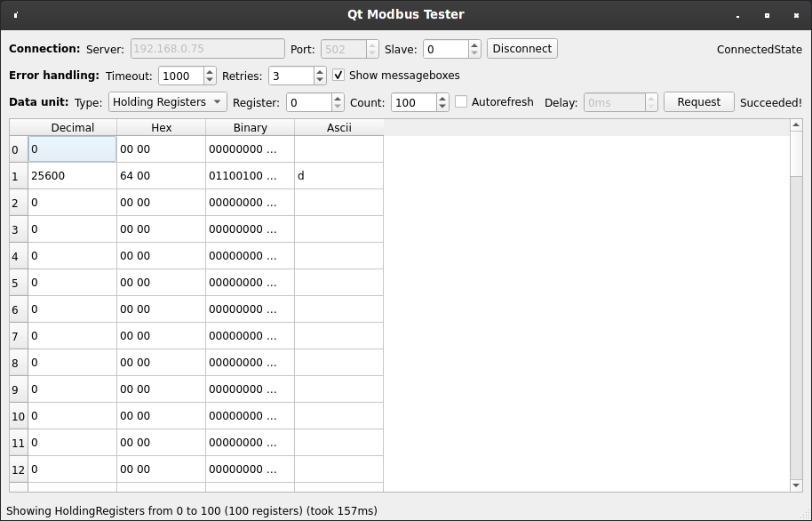812x521 pixels.
Task: Click the Retries input field
Action: (291, 76)
